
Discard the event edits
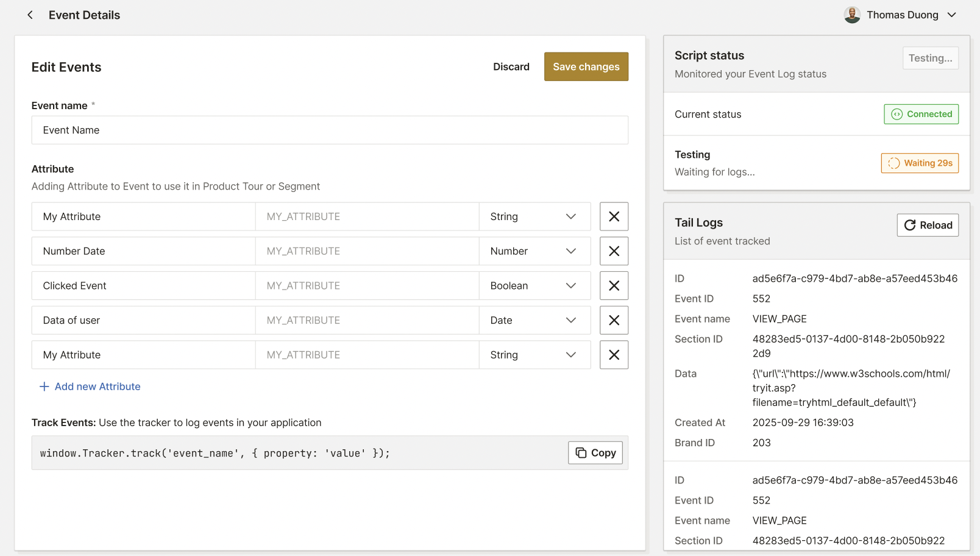[511, 66]
